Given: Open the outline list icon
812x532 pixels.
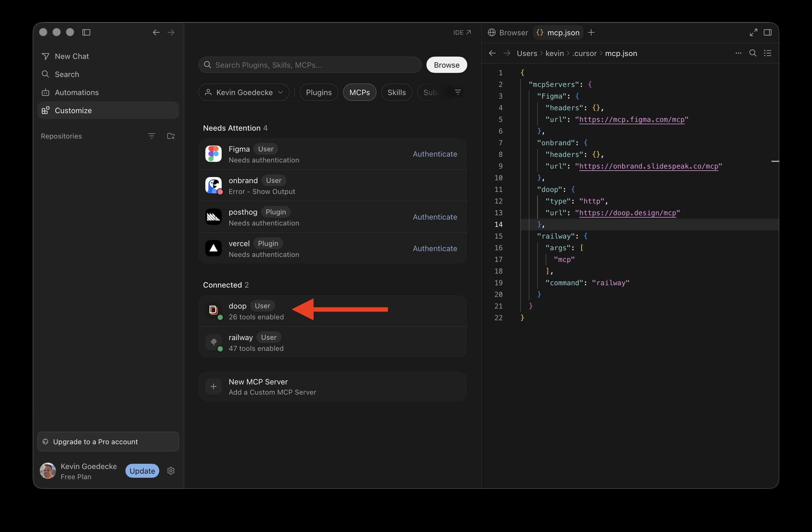Looking at the screenshot, I should (x=768, y=53).
